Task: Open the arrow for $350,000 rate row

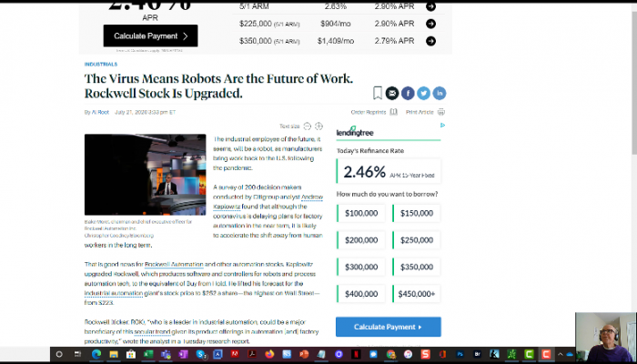Action: (x=430, y=41)
